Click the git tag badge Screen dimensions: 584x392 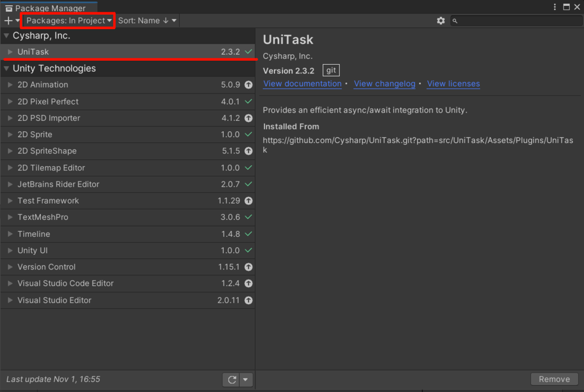pos(331,71)
